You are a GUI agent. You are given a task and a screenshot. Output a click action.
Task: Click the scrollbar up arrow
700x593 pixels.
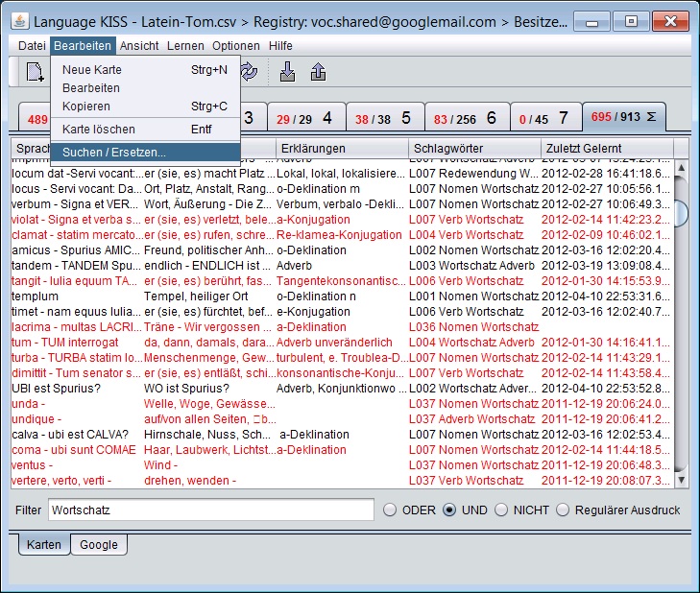681,168
